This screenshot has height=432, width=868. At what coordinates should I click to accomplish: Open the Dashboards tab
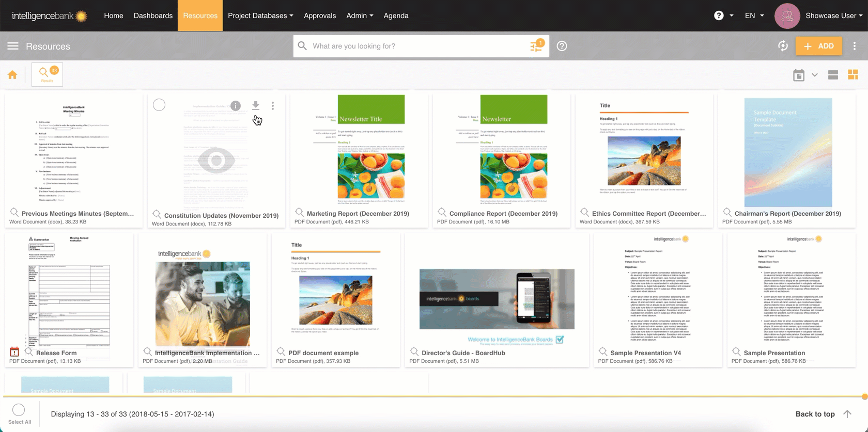click(x=153, y=15)
